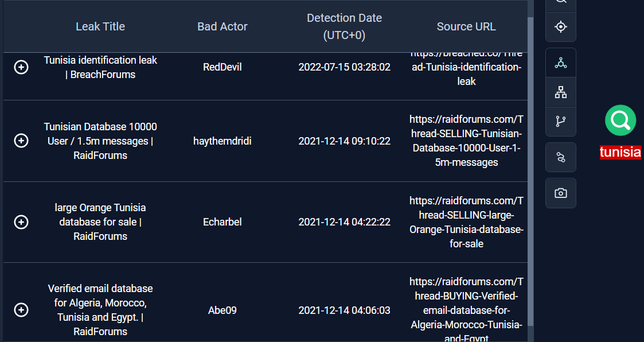Click the partially visible zoom icon
The height and width of the screenshot is (342, 644).
pos(561,2)
